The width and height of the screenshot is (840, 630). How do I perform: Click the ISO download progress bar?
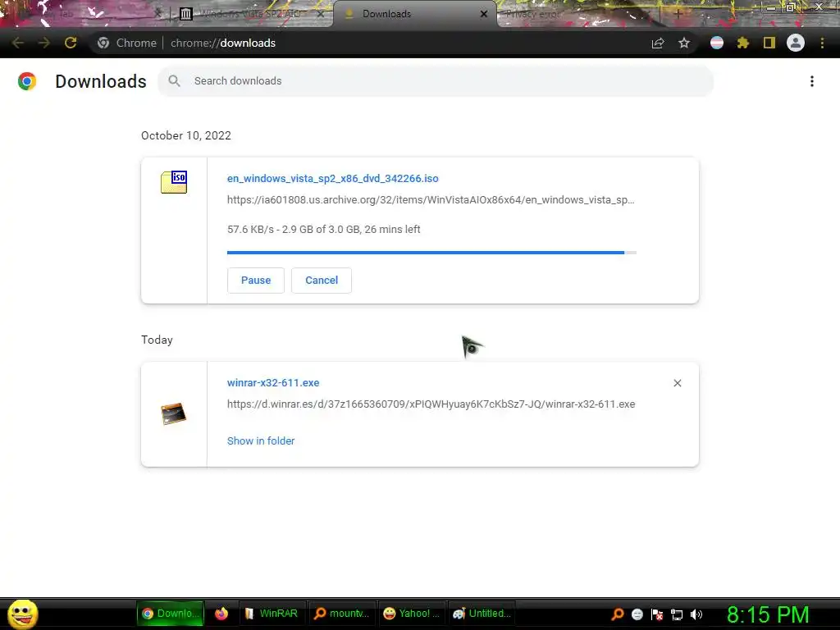431,253
